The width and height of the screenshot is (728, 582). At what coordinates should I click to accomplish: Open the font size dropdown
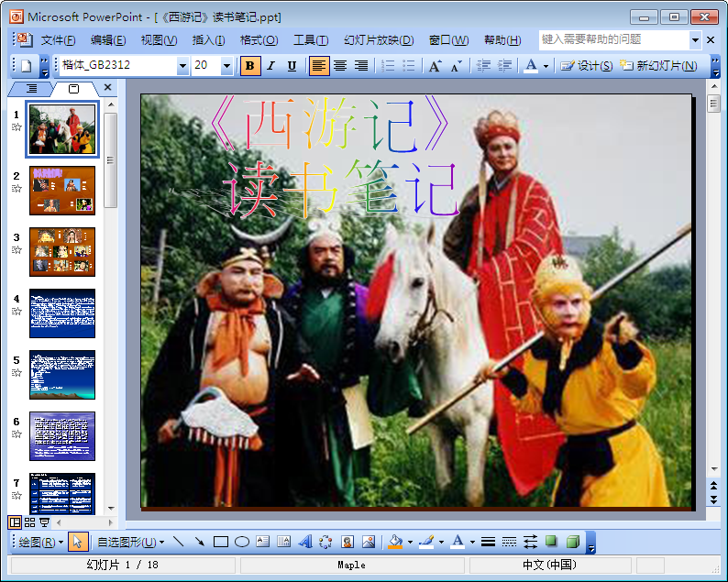[226, 66]
